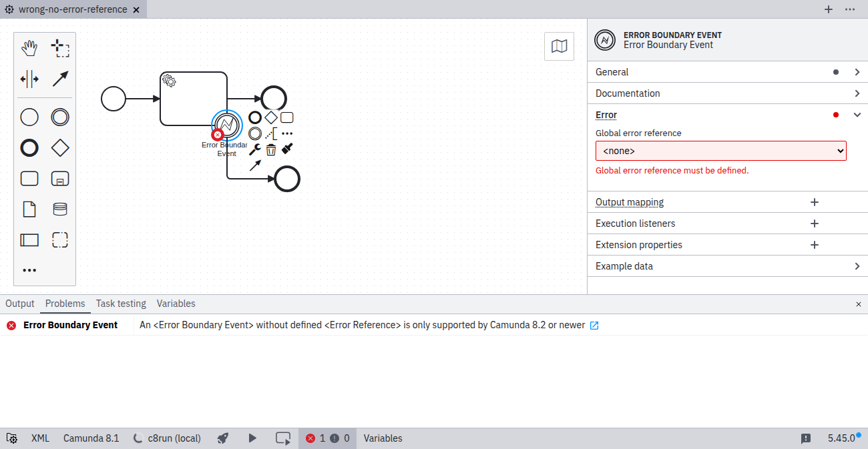Open the Global error reference dropdown

(720, 151)
